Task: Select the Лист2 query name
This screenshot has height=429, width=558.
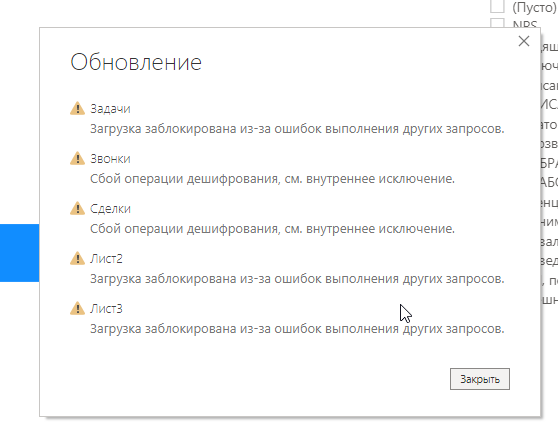Action: tap(106, 259)
